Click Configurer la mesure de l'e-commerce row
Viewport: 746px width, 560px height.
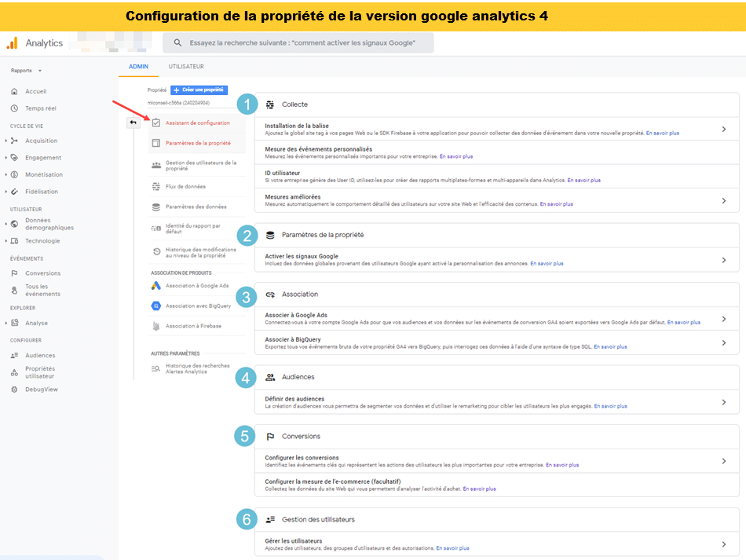coord(497,485)
